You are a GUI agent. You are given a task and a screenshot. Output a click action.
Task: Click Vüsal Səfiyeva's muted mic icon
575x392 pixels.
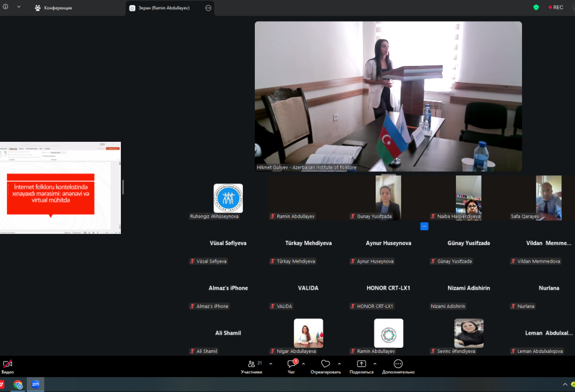(x=192, y=261)
